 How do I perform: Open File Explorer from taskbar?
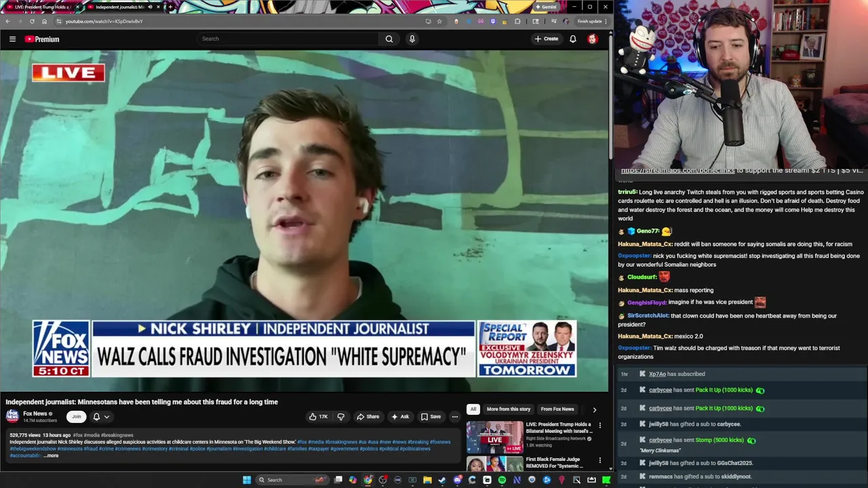427,480
